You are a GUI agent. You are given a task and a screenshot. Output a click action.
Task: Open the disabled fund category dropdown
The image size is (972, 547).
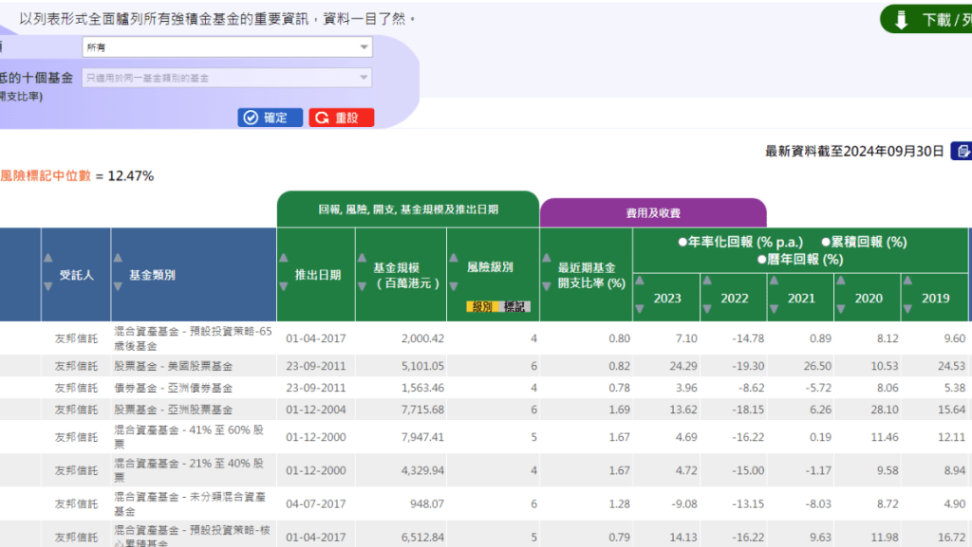click(226, 78)
